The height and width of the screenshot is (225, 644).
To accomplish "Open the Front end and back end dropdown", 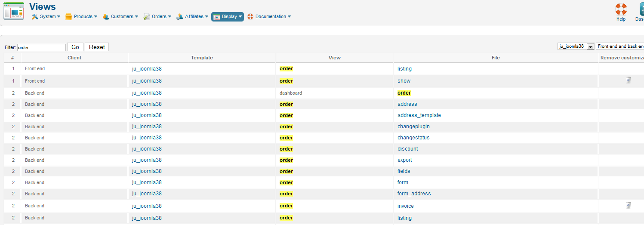I will click(x=620, y=46).
